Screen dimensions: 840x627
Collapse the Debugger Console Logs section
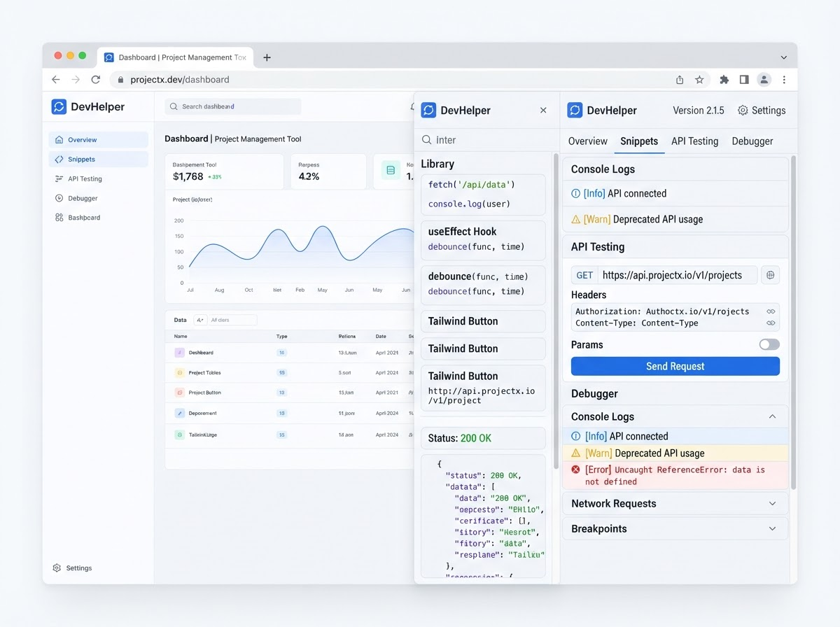coord(772,416)
